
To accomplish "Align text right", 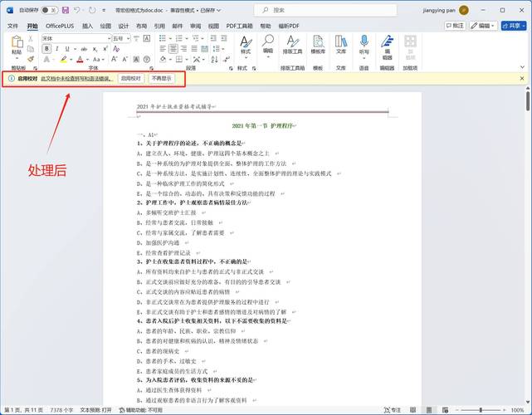I will (x=184, y=49).
